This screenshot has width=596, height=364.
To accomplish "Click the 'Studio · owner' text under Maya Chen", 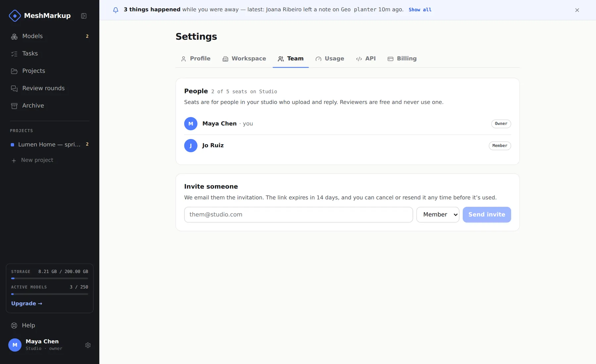I will [44, 348].
